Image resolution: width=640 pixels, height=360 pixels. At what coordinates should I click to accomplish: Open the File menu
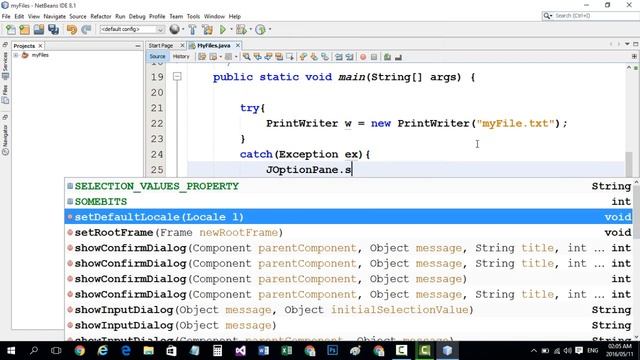click(x=6, y=16)
